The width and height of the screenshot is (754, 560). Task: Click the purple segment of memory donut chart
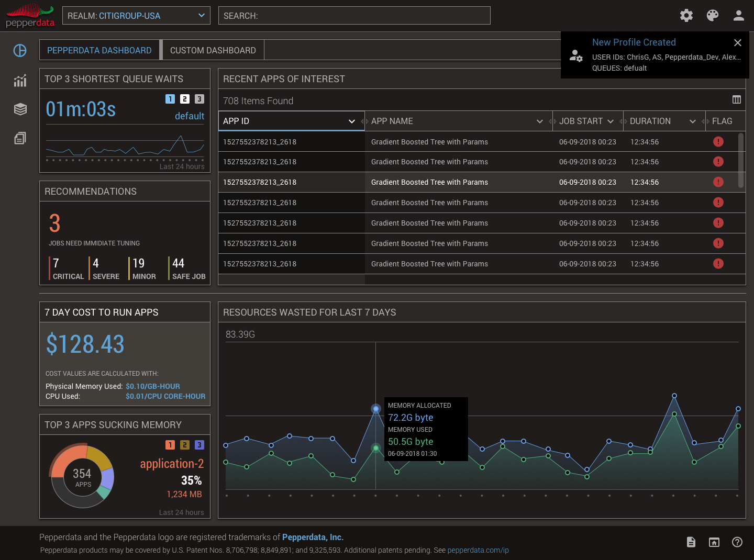click(107, 478)
